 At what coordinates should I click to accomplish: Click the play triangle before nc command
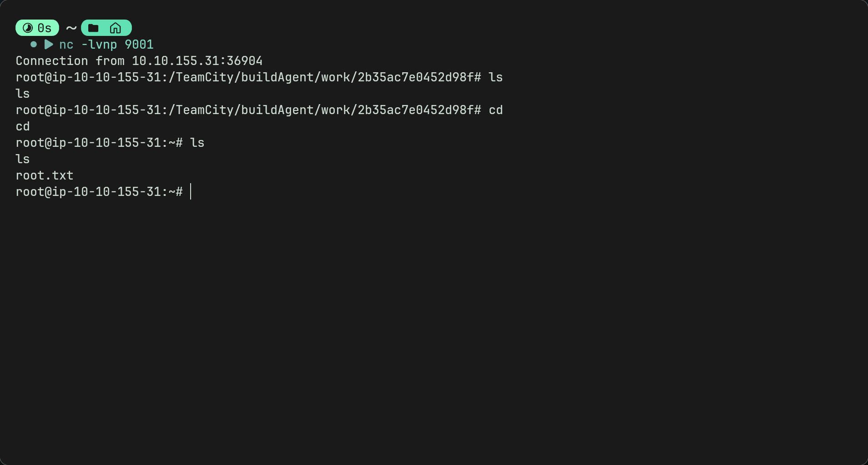[x=49, y=45]
